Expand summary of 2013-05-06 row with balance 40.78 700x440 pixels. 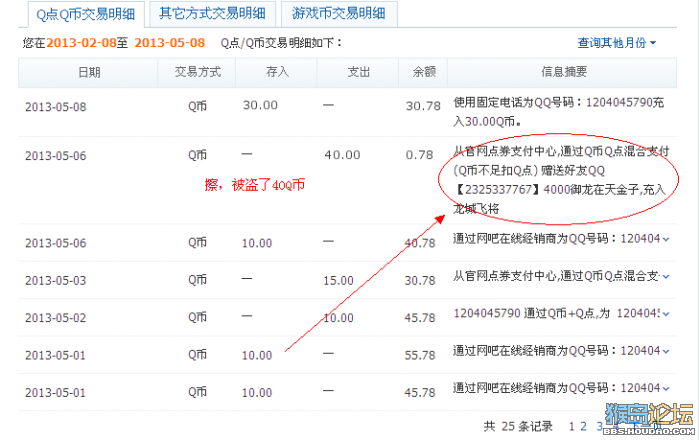[666, 240]
